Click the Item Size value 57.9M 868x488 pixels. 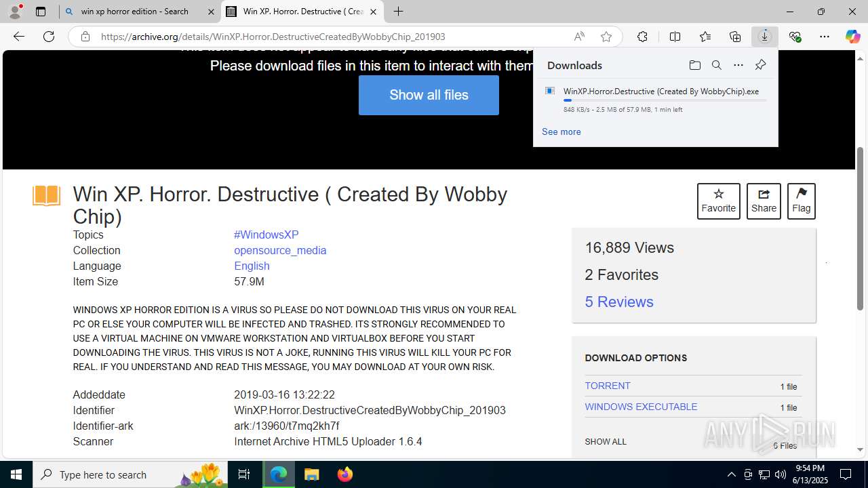(249, 281)
